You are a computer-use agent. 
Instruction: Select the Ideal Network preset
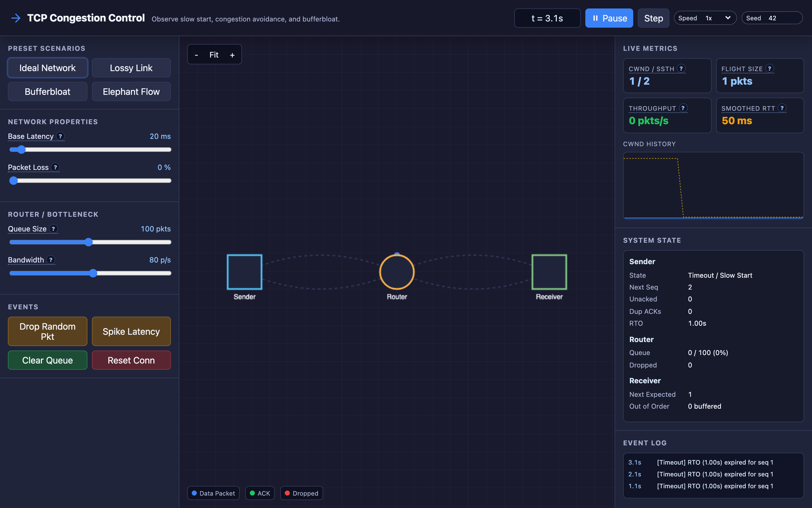click(x=48, y=68)
